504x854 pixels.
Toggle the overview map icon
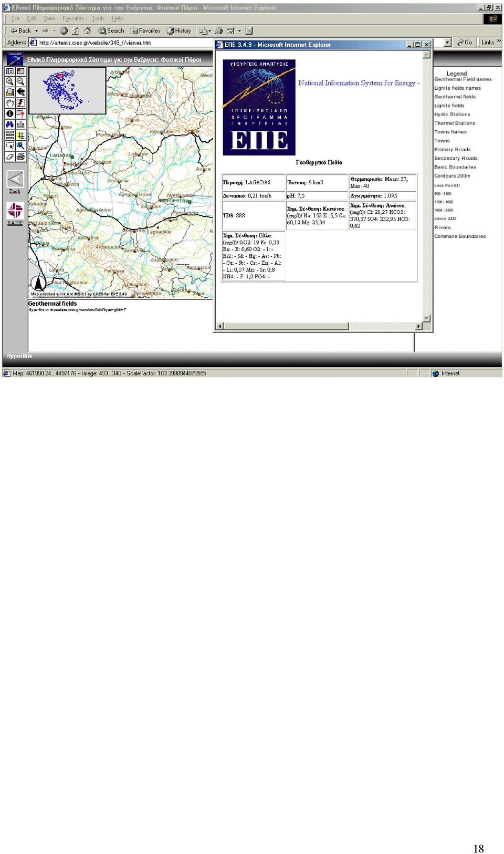[20, 71]
